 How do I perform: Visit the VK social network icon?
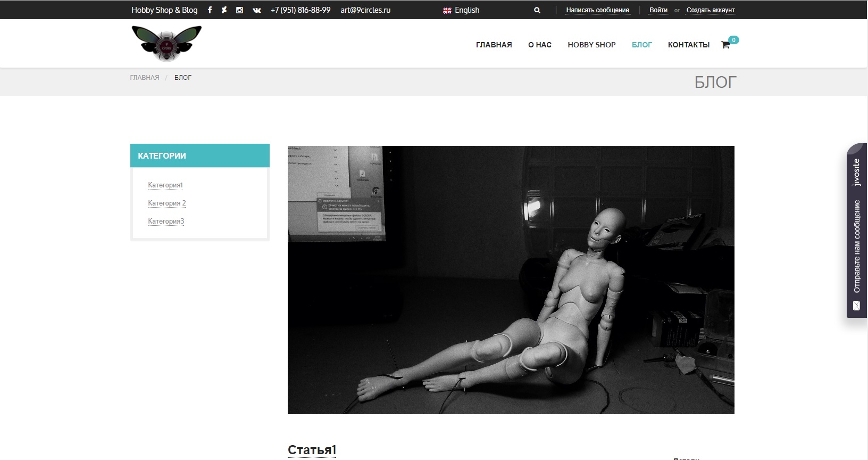pos(257,10)
